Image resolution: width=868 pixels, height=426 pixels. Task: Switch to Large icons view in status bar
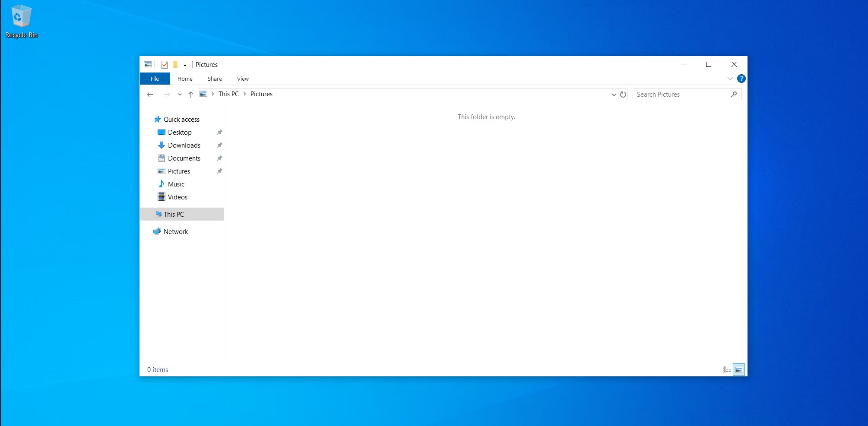point(739,370)
